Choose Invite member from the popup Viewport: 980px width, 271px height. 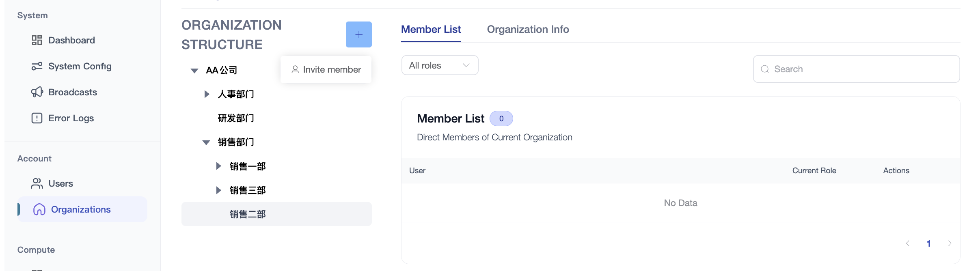(326, 70)
